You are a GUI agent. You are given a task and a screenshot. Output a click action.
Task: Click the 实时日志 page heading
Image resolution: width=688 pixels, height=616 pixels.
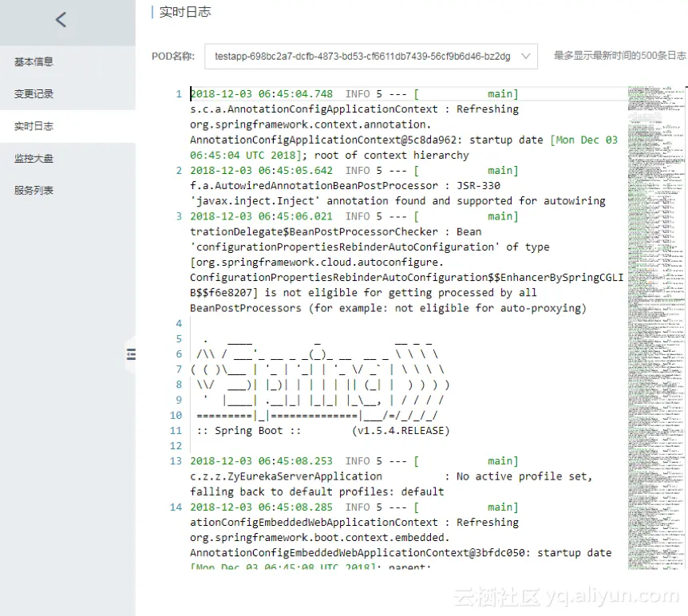[x=185, y=12]
